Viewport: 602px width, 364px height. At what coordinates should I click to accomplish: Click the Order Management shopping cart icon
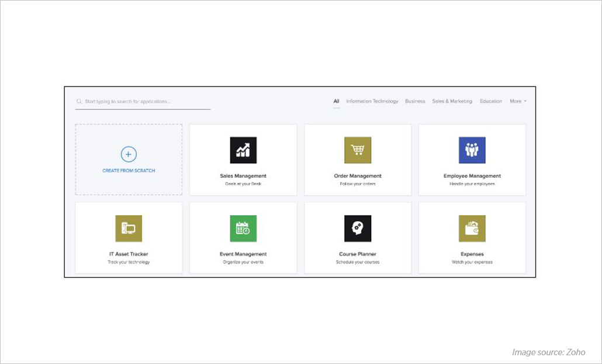click(358, 150)
